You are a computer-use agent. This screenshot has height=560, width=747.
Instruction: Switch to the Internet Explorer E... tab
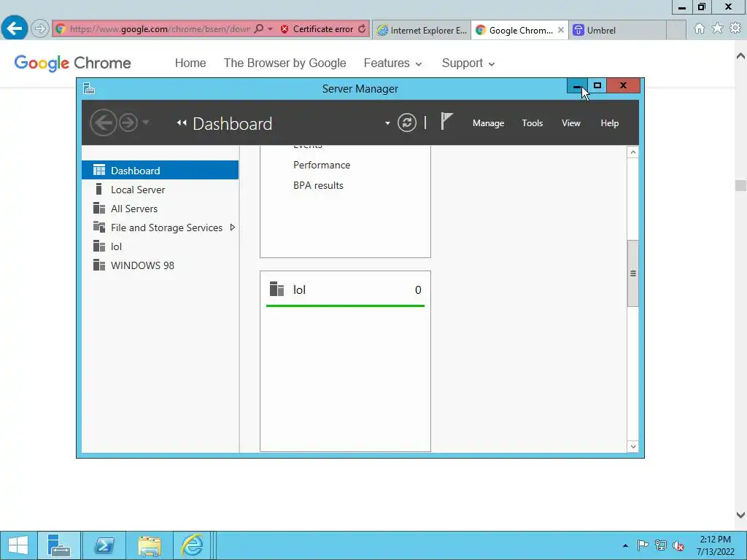[422, 30]
